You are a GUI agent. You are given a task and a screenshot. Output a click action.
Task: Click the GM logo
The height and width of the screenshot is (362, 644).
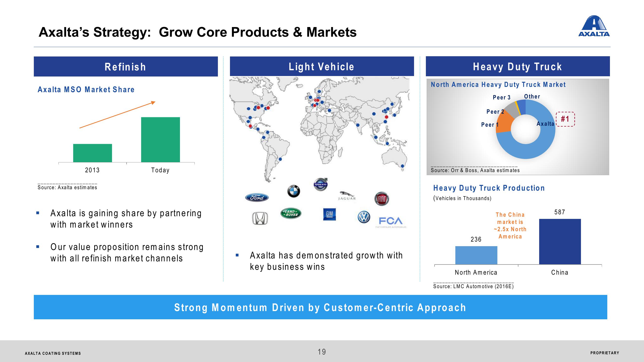[329, 214]
